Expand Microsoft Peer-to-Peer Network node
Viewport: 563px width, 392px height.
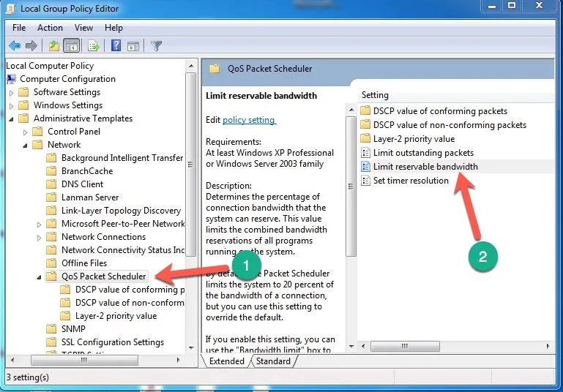click(x=39, y=225)
